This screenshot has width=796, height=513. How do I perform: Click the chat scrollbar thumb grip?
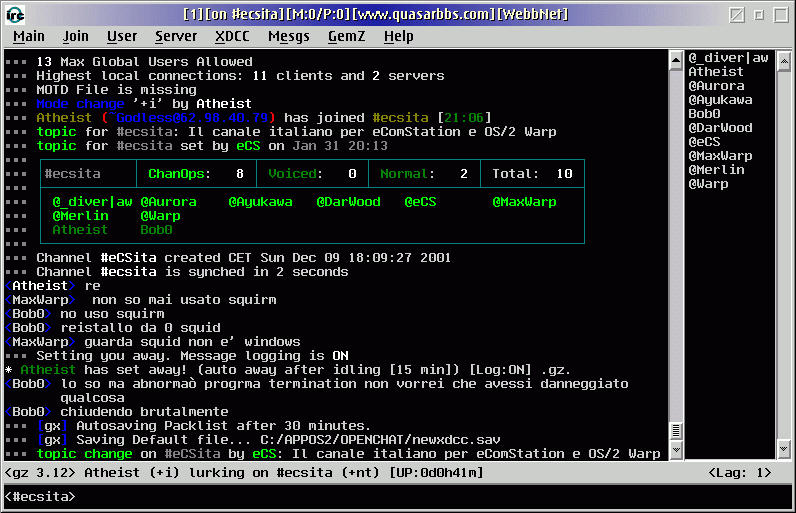tap(675, 431)
